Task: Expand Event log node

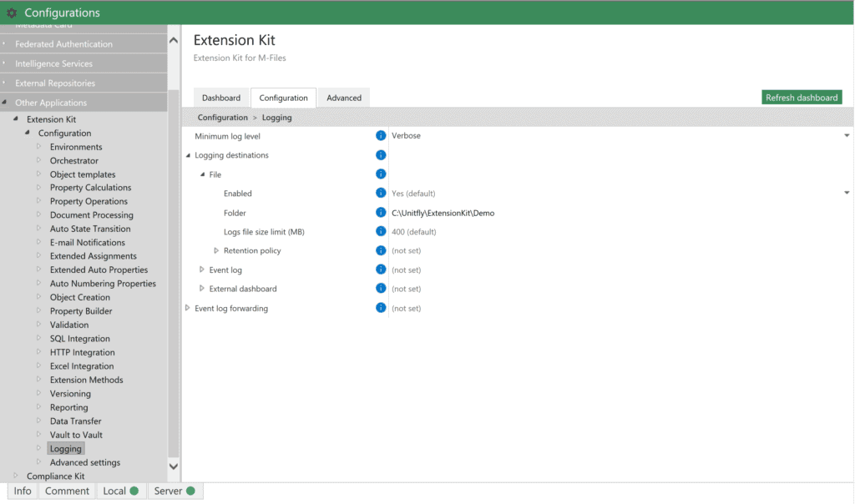Action: click(202, 270)
